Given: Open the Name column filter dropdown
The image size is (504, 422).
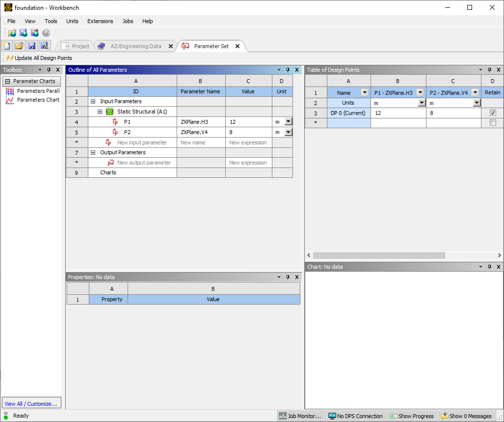Looking at the screenshot, I should click(x=365, y=93).
